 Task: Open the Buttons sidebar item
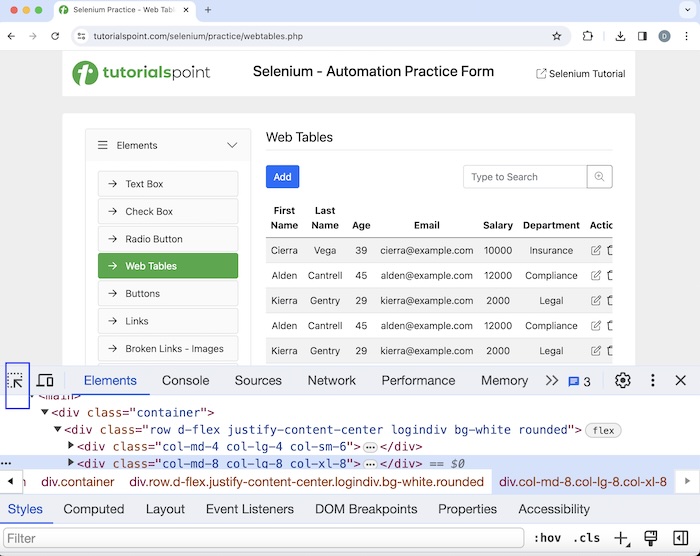(168, 294)
